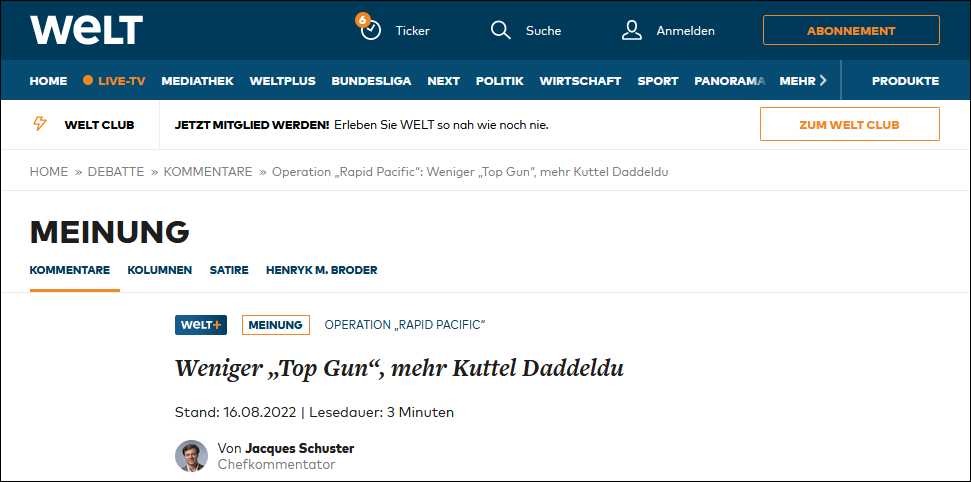Screen dimensions: 971x482
Task: Click the article headline about Top Gun
Action: tap(399, 369)
